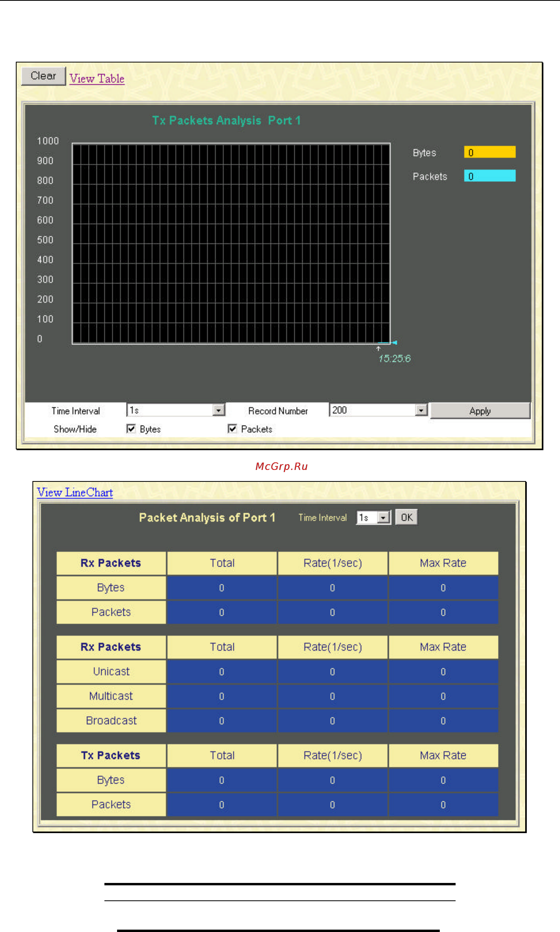Click the Broadcast Total value cell

(x=222, y=720)
